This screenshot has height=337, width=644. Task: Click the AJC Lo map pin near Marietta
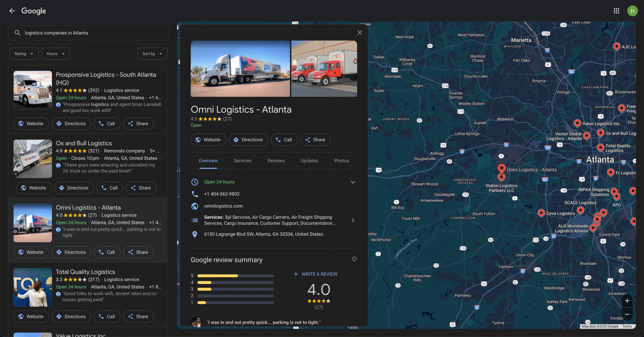617,46
